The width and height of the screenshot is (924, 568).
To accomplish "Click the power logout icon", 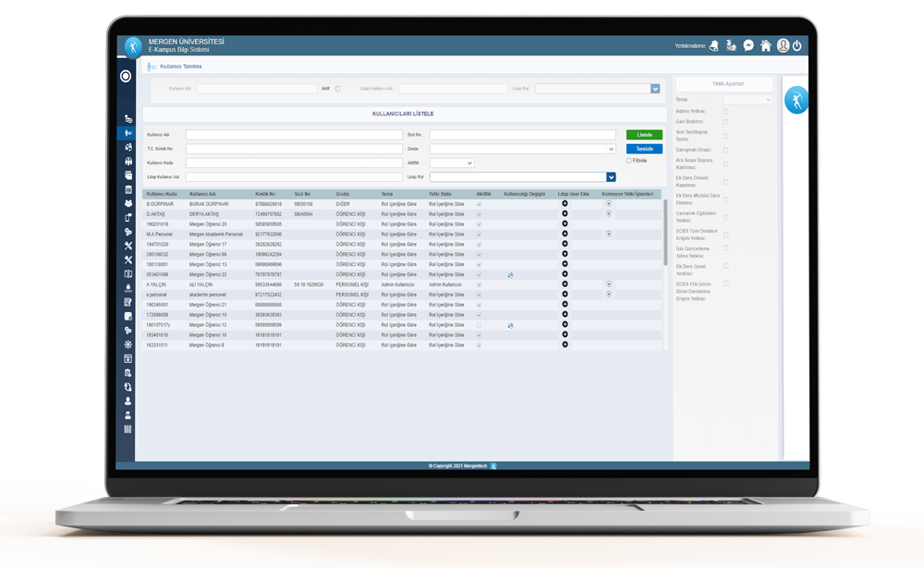I will coord(796,45).
